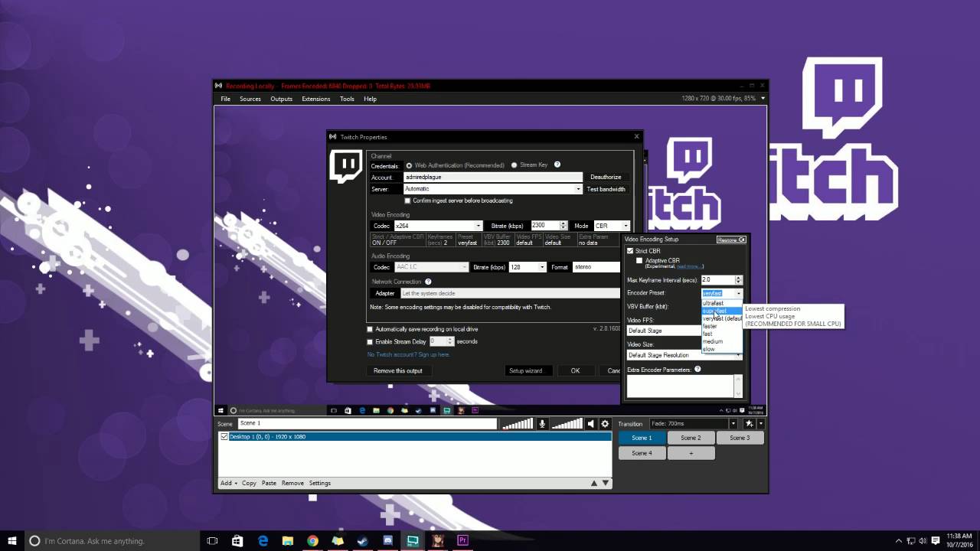The width and height of the screenshot is (980, 551).
Task: Confirm with the OK button
Action: tap(575, 370)
